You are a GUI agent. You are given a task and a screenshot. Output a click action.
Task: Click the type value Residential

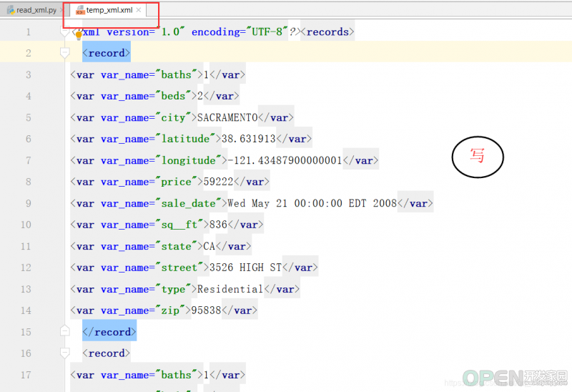point(230,289)
